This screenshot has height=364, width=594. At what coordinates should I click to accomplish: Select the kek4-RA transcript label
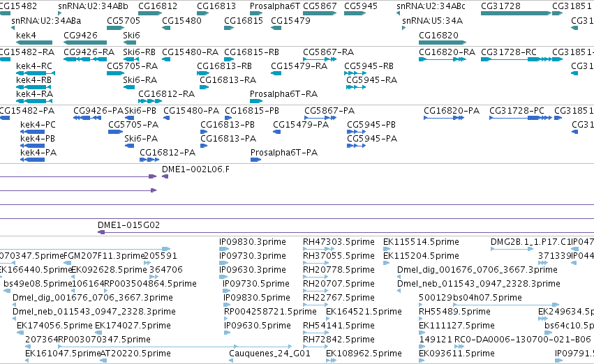tap(34, 94)
